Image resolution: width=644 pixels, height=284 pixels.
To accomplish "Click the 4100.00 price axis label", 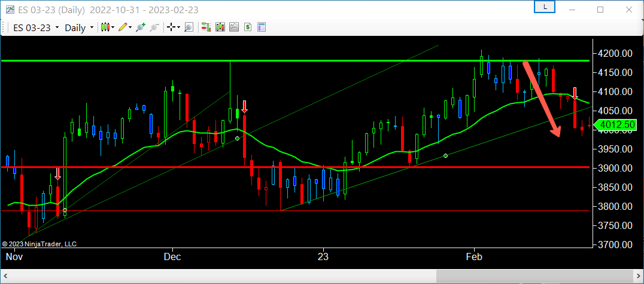I will [615, 91].
